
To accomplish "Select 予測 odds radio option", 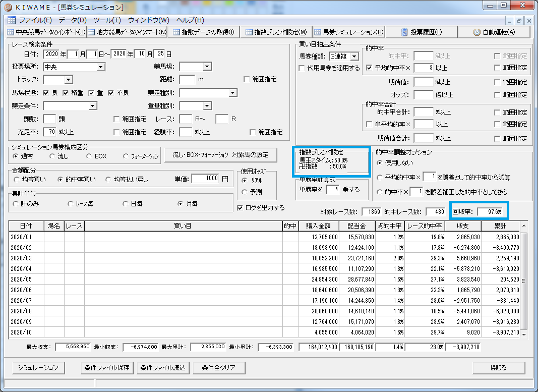I will click(x=245, y=192).
